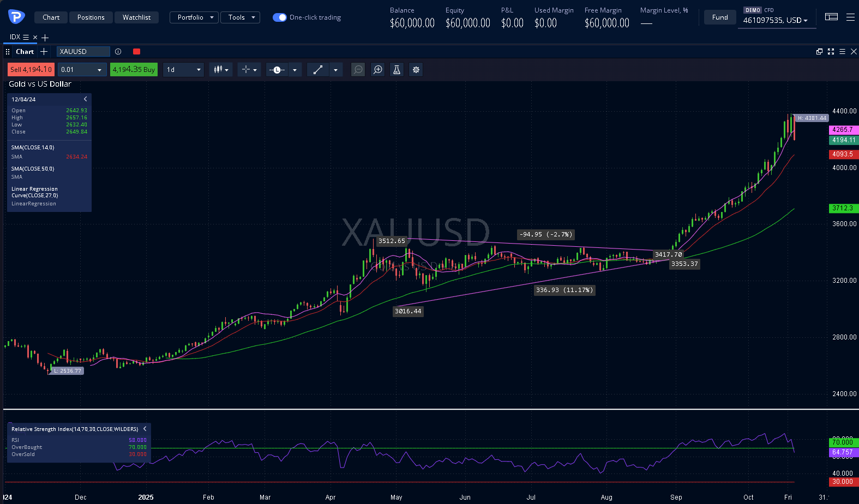Expand chart panel to fullscreen

click(831, 52)
